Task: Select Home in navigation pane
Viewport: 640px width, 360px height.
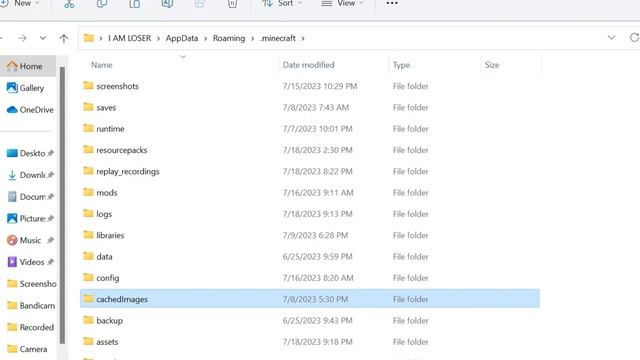Action: (28, 66)
